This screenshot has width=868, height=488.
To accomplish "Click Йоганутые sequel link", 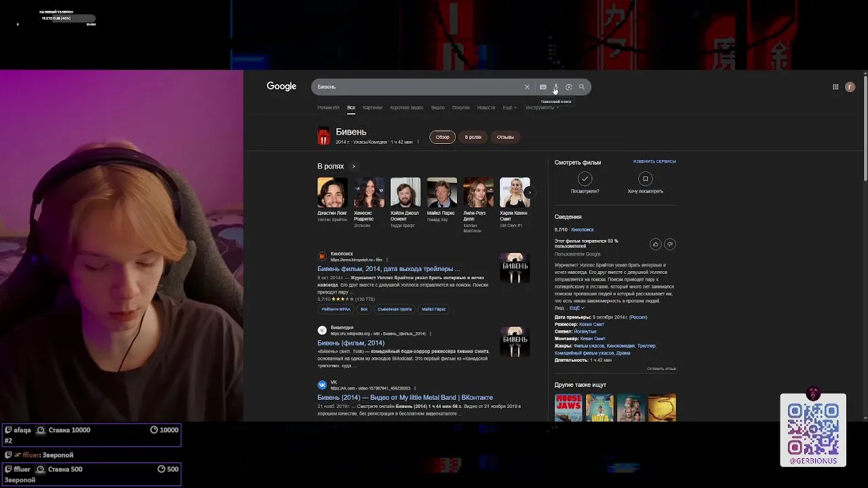I will pos(585,331).
